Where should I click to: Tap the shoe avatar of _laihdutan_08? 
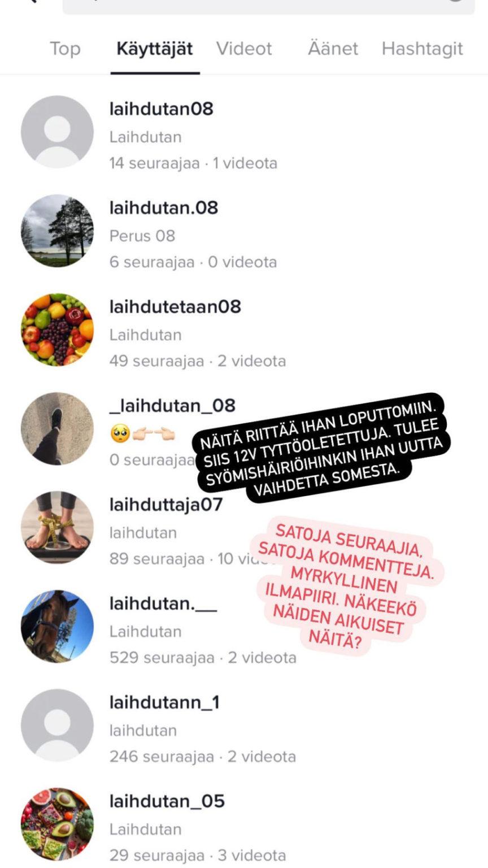point(57,428)
